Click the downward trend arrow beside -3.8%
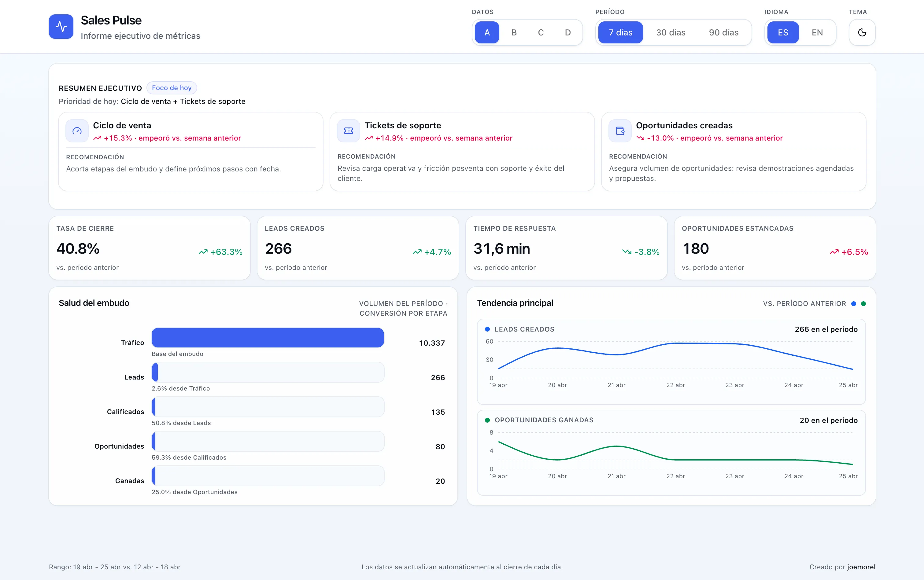Screen dimensions: 924x580 tap(626, 252)
